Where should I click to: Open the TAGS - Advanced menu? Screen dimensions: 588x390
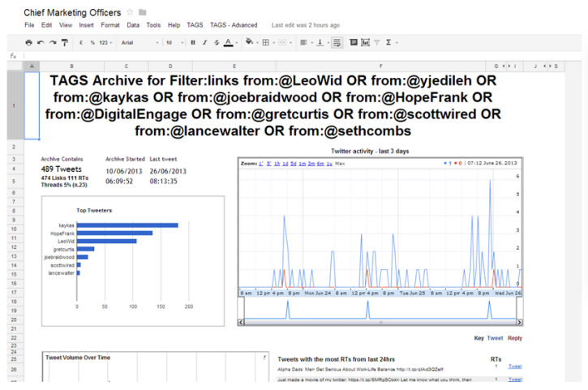tap(234, 25)
